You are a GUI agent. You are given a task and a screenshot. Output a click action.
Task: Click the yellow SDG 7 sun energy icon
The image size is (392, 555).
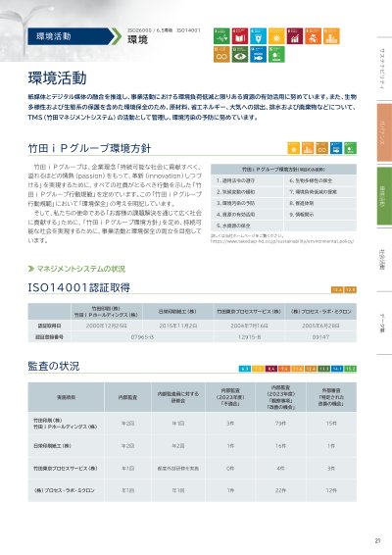point(276,35)
